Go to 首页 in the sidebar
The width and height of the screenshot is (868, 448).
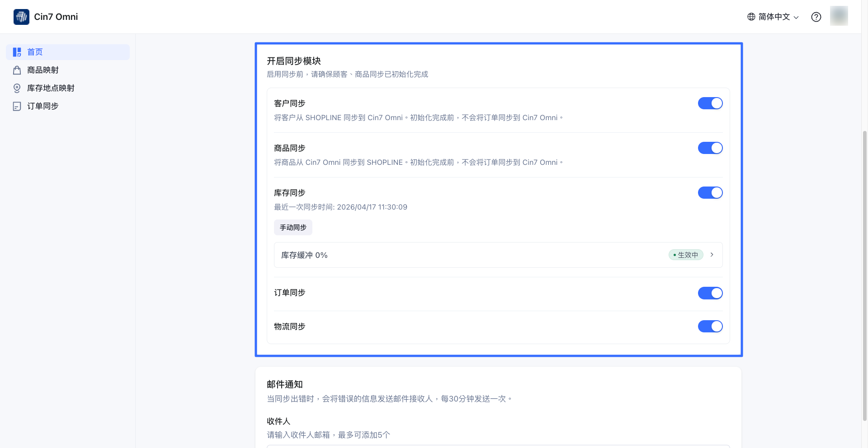tap(68, 52)
